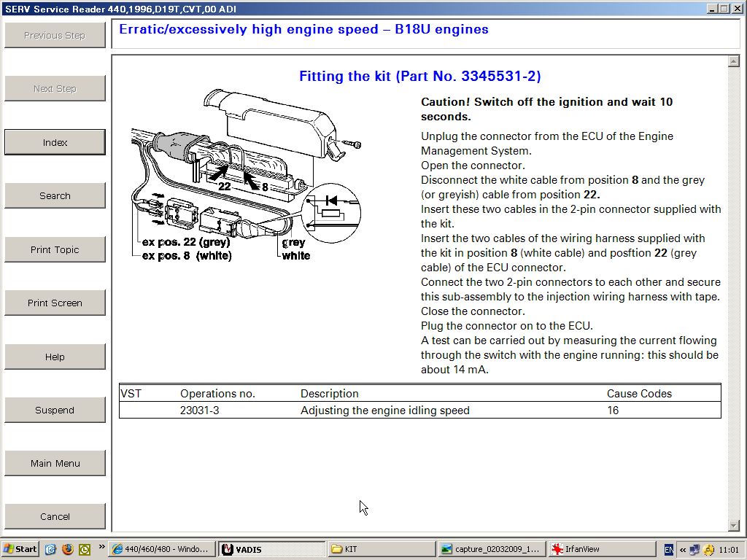Open the green clock Quick Launch icon
Viewport: 747px width, 560px height.
[x=85, y=550]
